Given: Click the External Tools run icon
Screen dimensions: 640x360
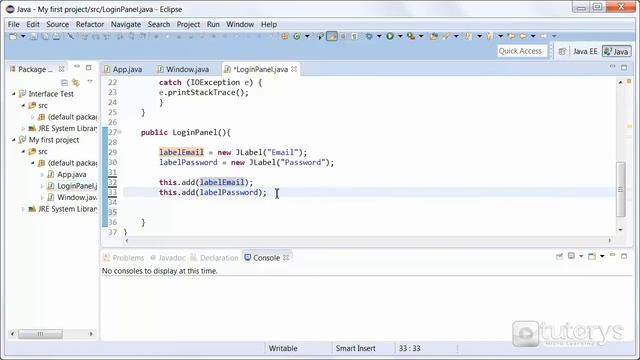Looking at the screenshot, I should click(x=411, y=37).
